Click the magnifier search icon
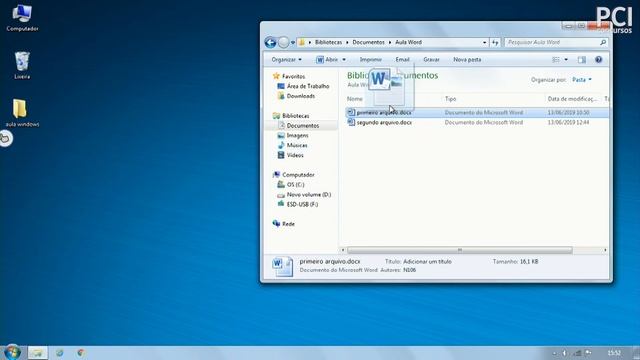Image resolution: width=640 pixels, height=360 pixels. [x=603, y=42]
